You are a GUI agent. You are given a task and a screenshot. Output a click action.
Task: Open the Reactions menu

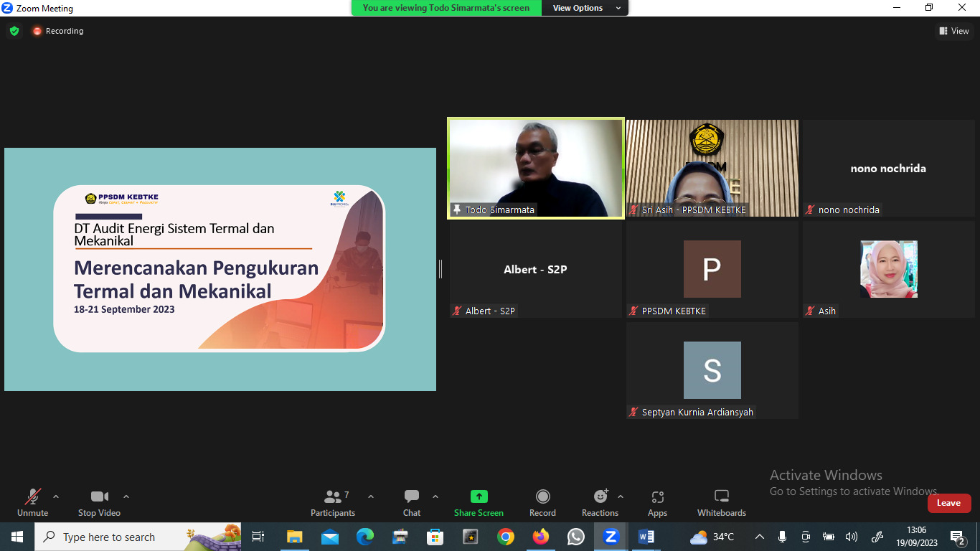pos(600,502)
